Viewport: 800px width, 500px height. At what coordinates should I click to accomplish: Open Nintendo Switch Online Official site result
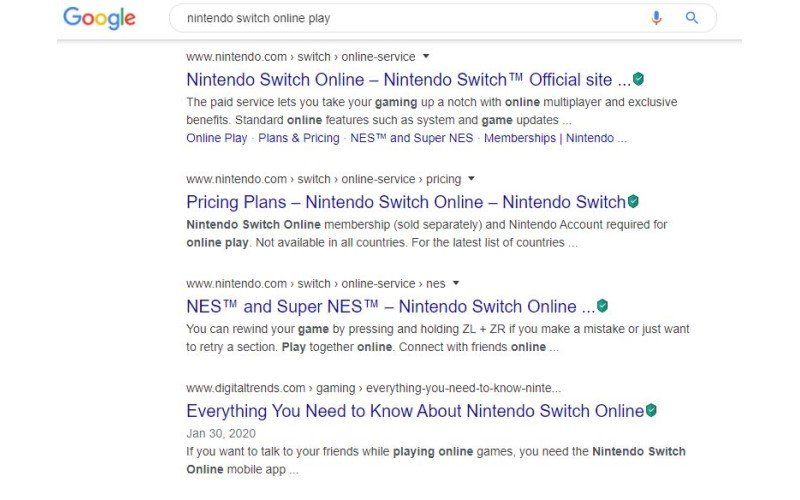(408, 80)
